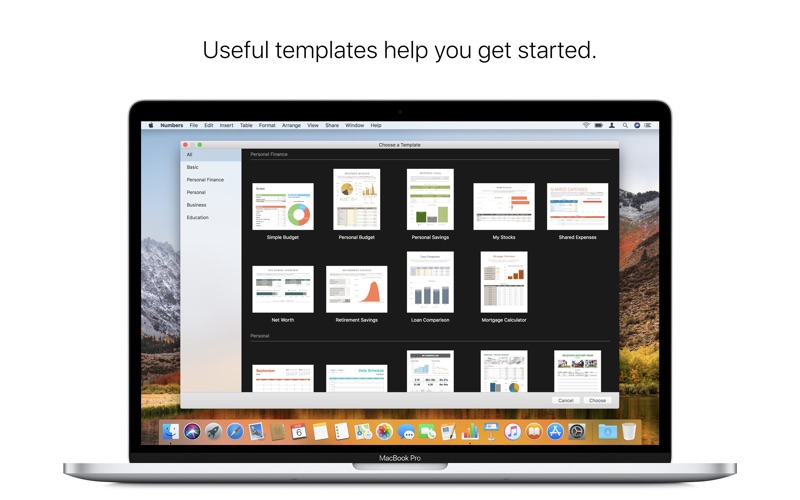Open the Apple menu

click(x=151, y=125)
